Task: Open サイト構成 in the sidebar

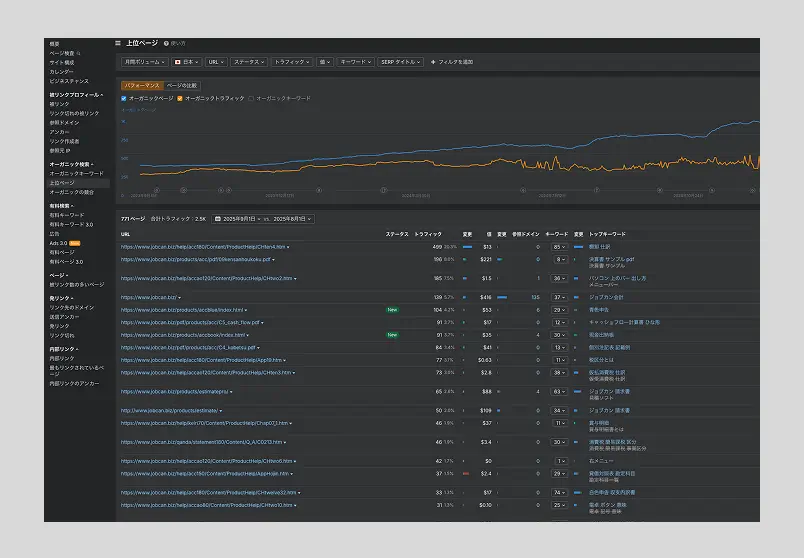Action: [x=62, y=63]
